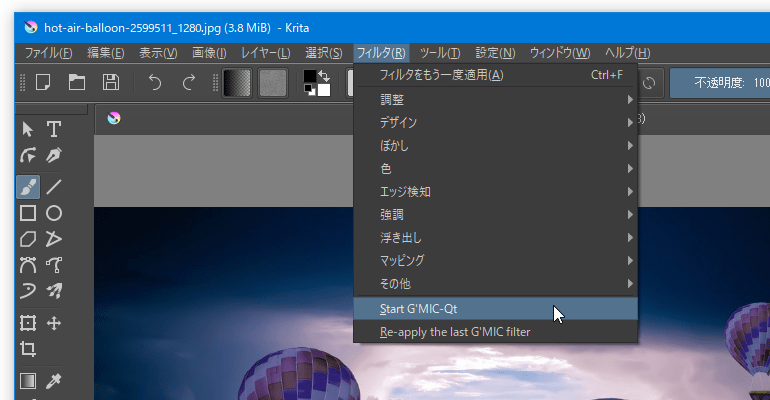Expand the デザイン filter submenu

point(495,123)
